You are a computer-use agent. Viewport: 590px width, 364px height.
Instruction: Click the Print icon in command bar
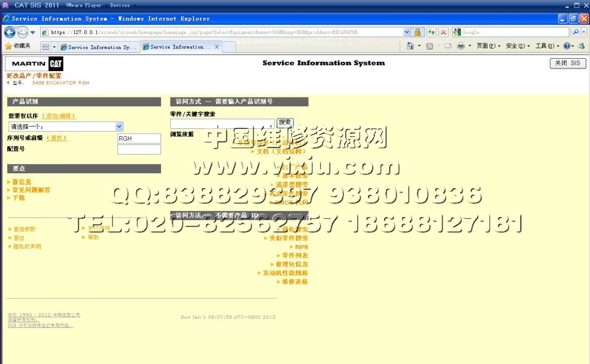tap(460, 46)
